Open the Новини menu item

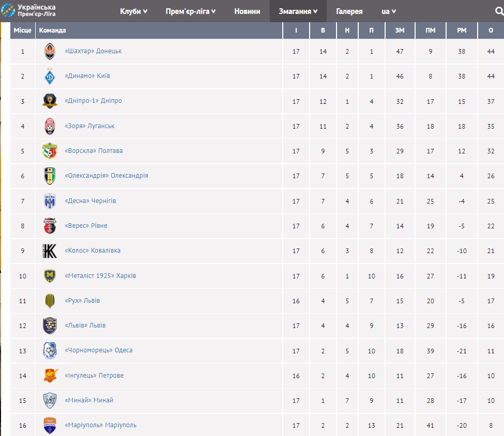(x=247, y=11)
